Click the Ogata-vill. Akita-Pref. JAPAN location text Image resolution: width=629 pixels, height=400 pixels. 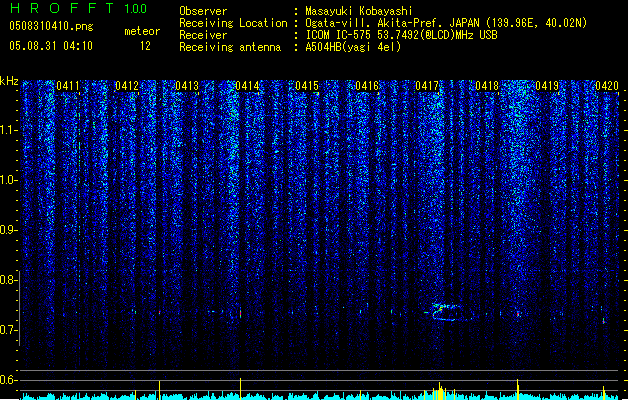pyautogui.click(x=446, y=23)
